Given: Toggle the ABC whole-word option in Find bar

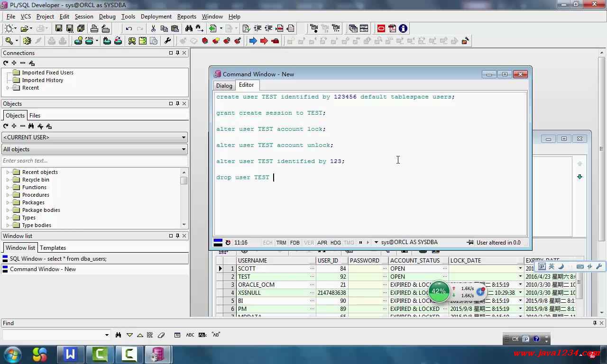Looking at the screenshot, I should (190, 335).
